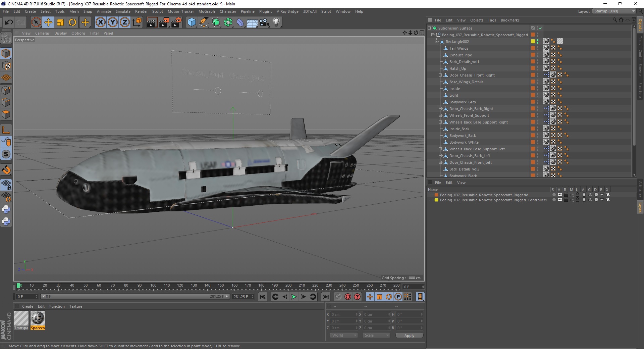Add a Light object
The image size is (644, 349).
point(276,22)
